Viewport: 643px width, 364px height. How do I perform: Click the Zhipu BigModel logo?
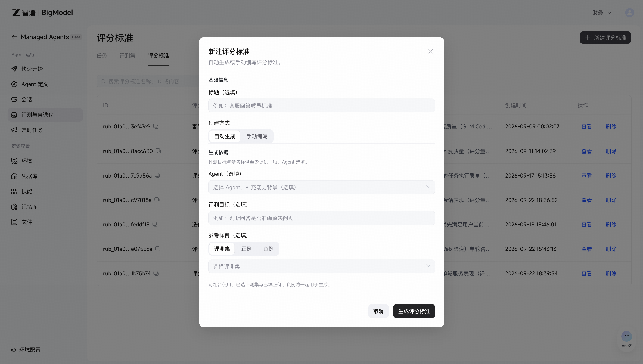click(42, 13)
